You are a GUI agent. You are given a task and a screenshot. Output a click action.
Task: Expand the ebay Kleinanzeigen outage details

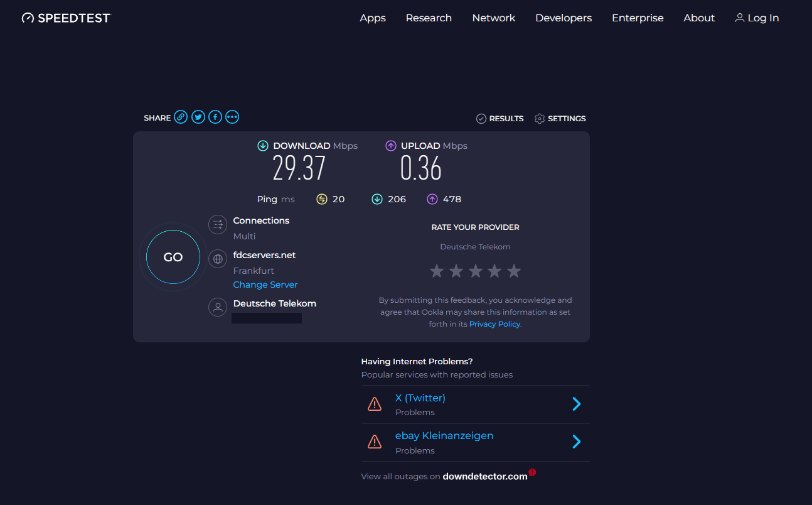pyautogui.click(x=576, y=442)
